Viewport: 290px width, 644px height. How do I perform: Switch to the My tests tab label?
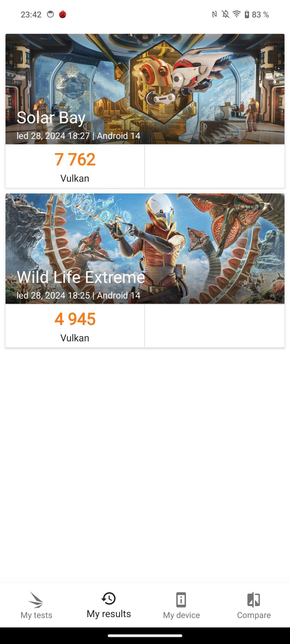[x=36, y=615]
